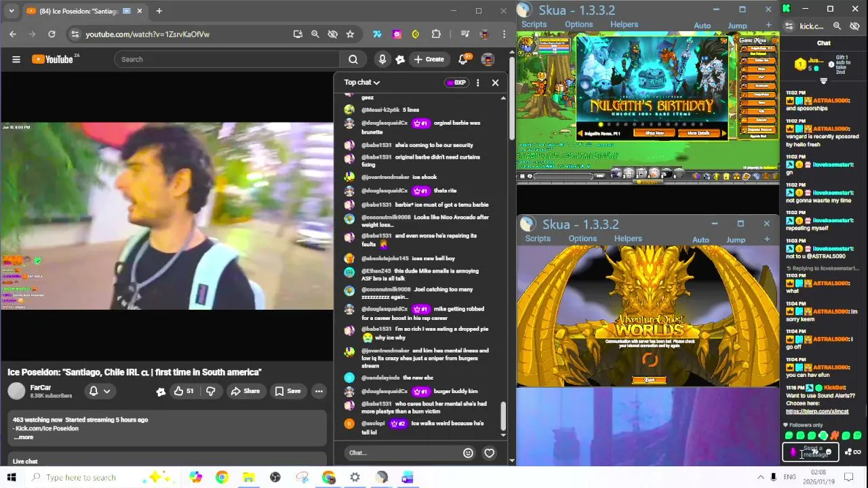
Task: Click the 0XP badge in chat header
Action: click(x=456, y=83)
